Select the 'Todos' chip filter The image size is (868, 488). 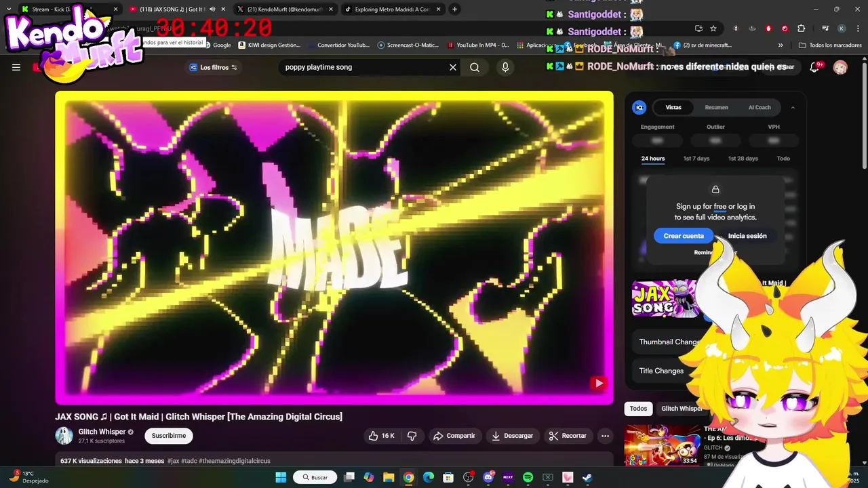[638, 409]
